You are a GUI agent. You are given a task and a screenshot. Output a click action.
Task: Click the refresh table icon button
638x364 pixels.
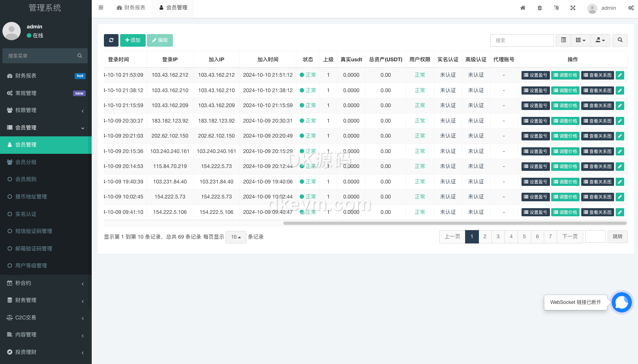111,40
